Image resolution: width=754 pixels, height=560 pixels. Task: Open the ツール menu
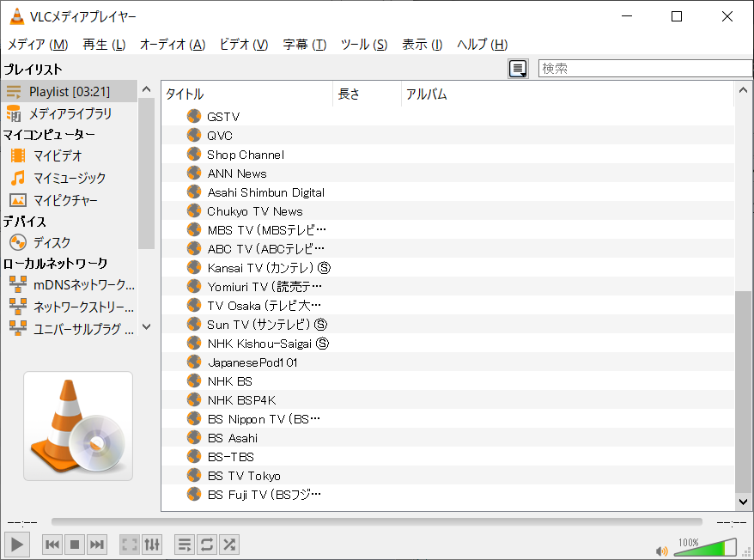pos(363,45)
